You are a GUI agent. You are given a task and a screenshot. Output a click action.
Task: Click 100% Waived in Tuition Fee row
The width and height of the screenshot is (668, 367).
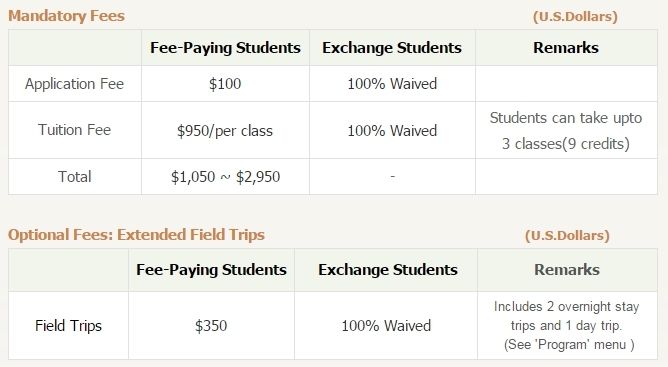(392, 130)
